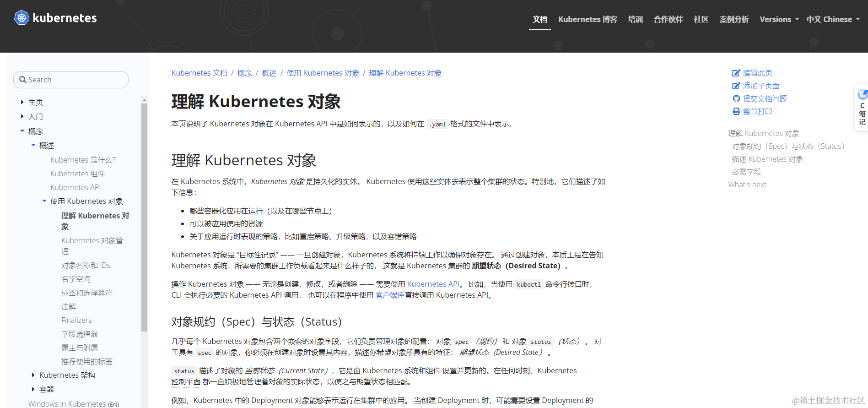The image size is (868, 408).
Task: Open sidebar item Kubernetes 是什么?
Action: (x=83, y=160)
